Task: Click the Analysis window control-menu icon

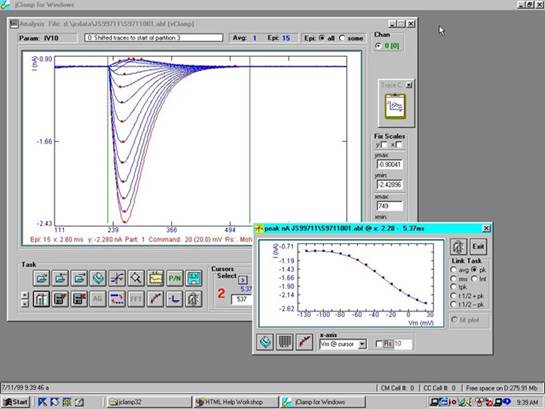Action: tap(14, 24)
